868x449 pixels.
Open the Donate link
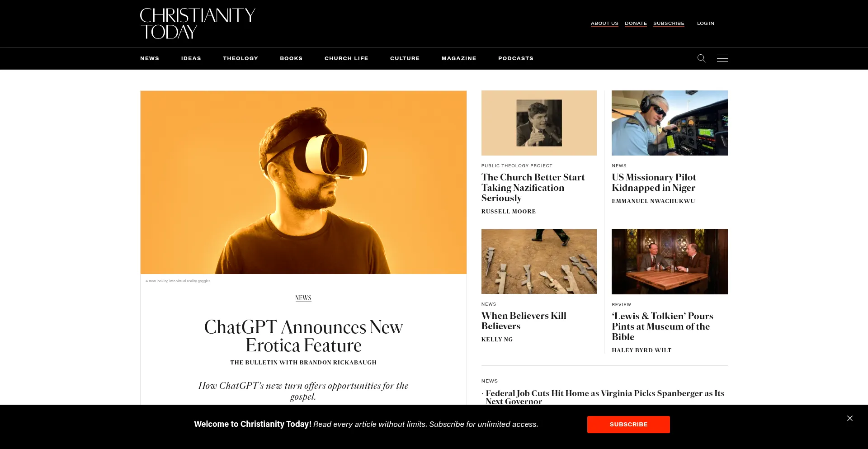636,23
